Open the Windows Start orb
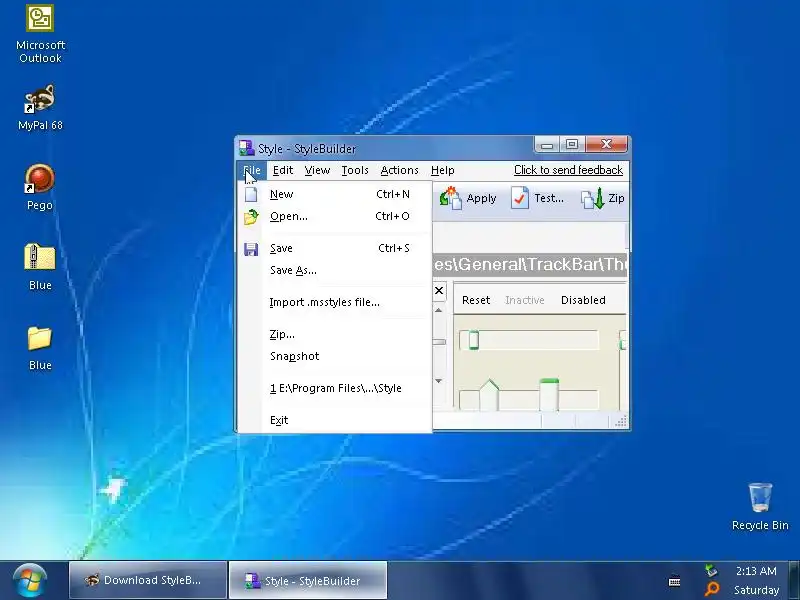Viewport: 800px width, 600px height. tap(30, 581)
